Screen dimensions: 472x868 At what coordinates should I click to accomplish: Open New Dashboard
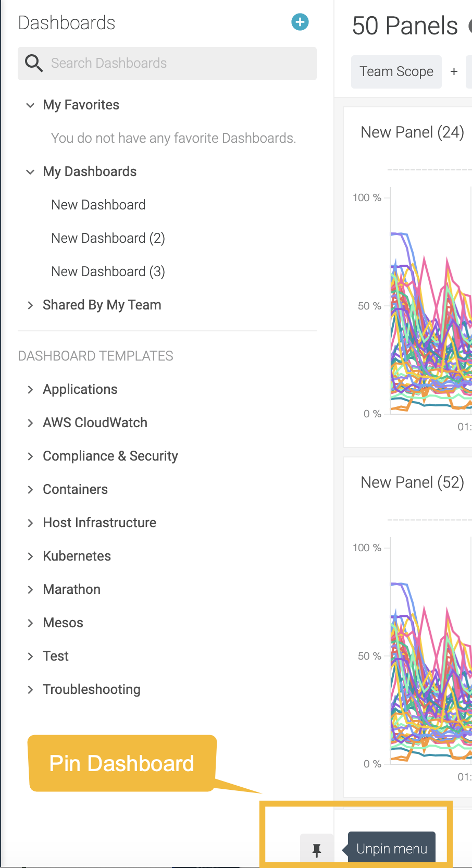coord(98,205)
